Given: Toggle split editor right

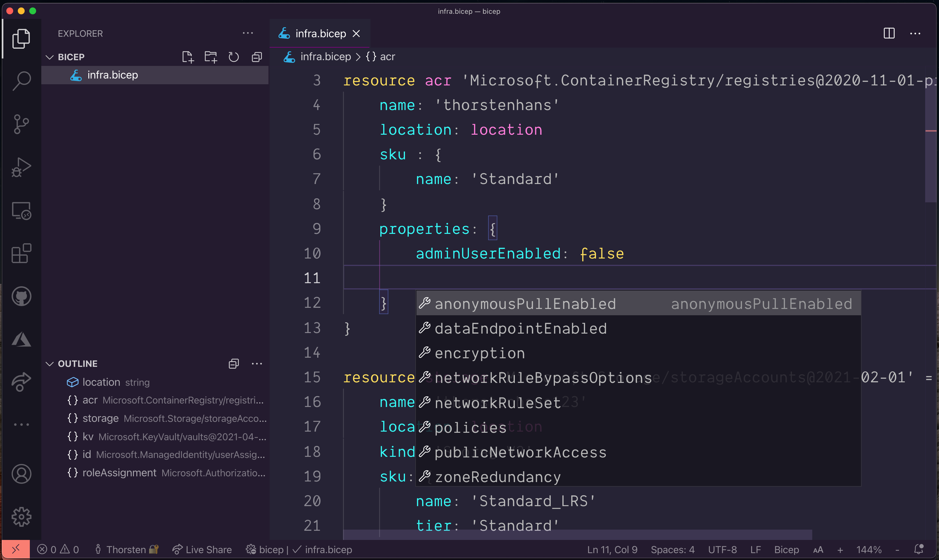Looking at the screenshot, I should 889,34.
